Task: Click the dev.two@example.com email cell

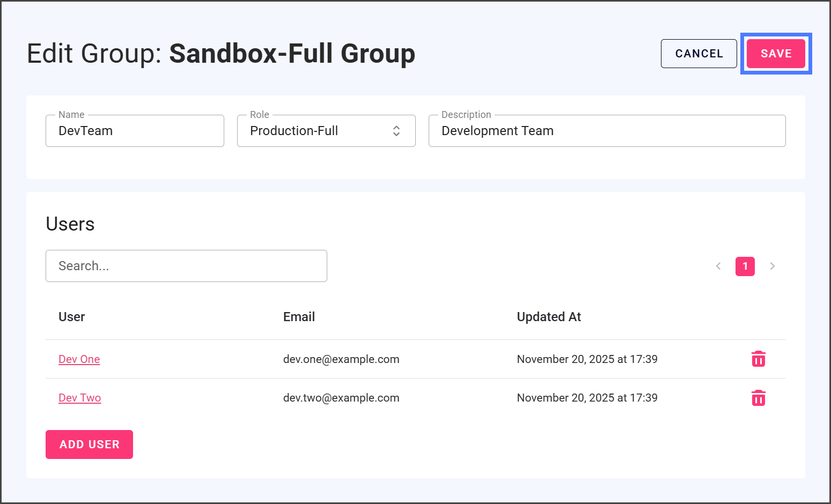Action: coord(341,398)
